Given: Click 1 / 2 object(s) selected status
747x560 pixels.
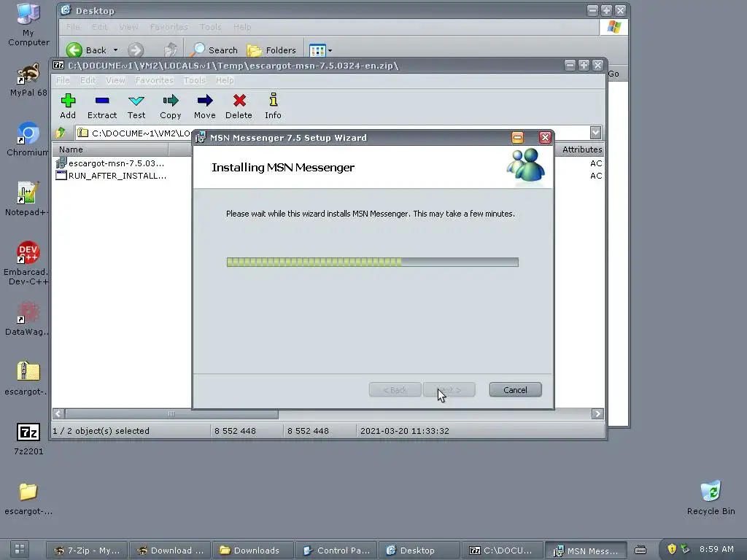Looking at the screenshot, I should pos(101,431).
